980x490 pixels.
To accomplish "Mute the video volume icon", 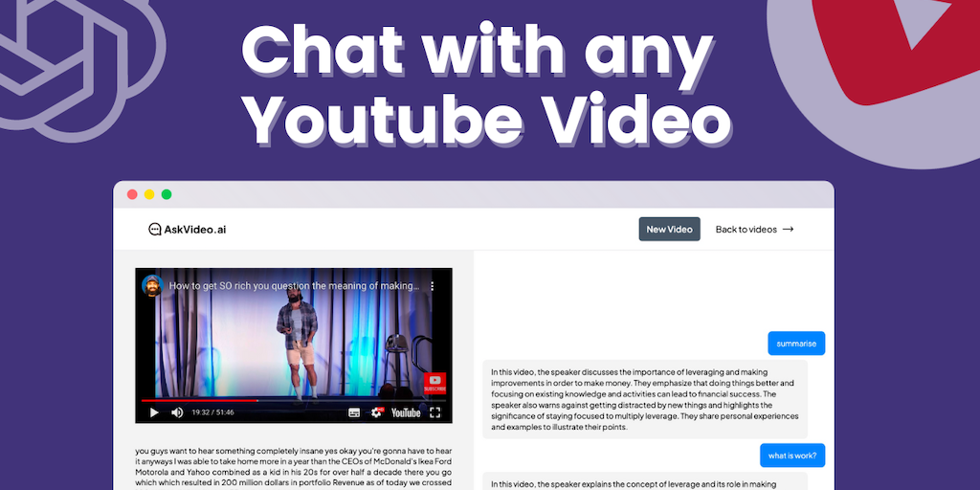I will [x=177, y=412].
